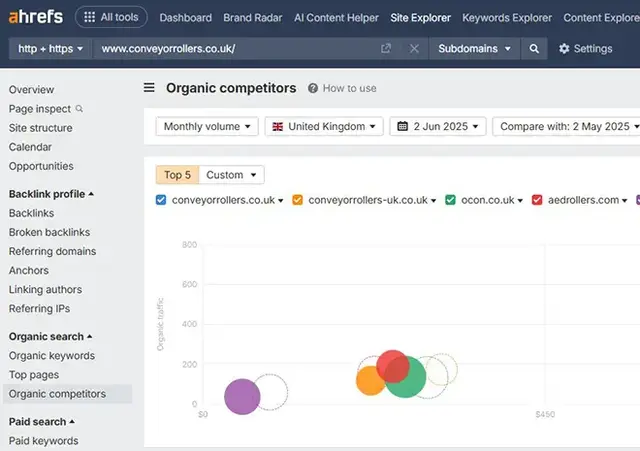Image resolution: width=640 pixels, height=451 pixels.
Task: Collapse the Organic search section
Action: point(51,336)
